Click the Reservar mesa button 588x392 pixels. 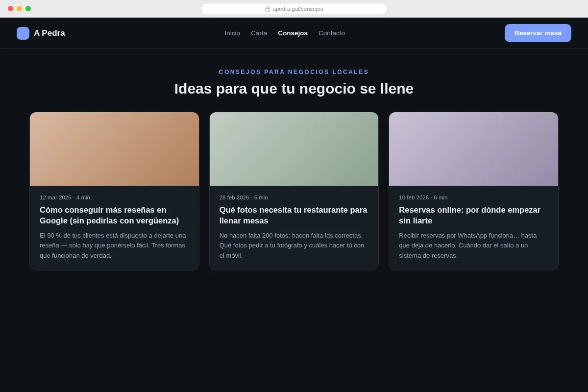(x=538, y=33)
